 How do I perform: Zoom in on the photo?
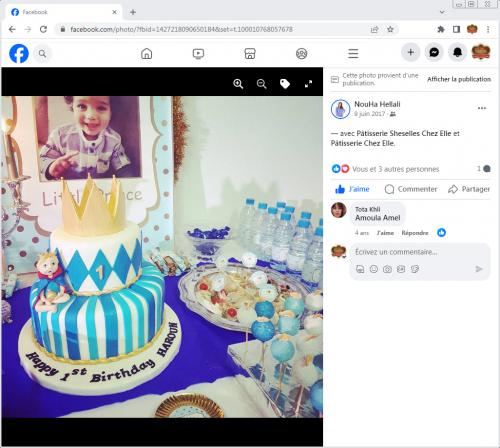click(x=238, y=84)
